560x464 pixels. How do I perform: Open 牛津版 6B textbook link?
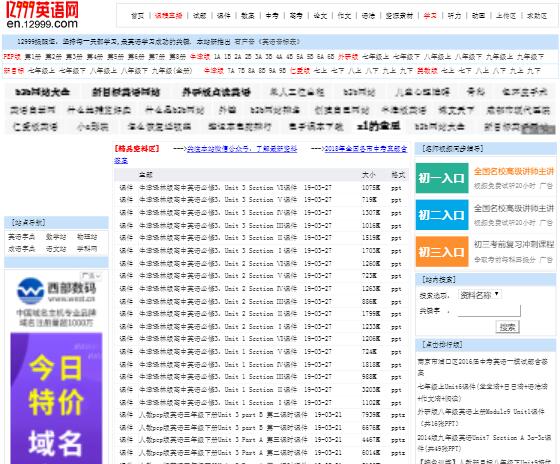[331, 56]
